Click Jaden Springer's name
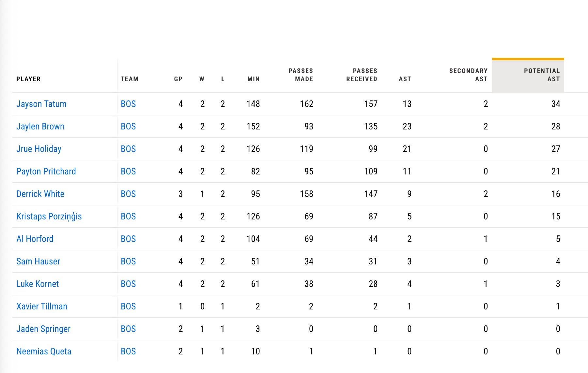Screen dimensions: 588x373 [x=43, y=329]
